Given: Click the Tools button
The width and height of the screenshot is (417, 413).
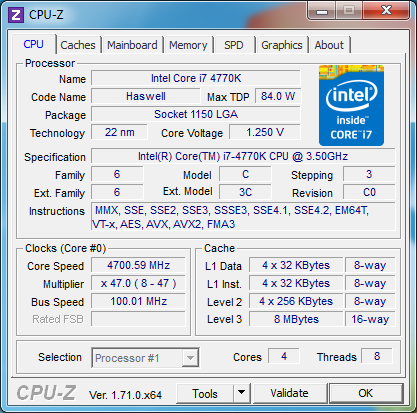Looking at the screenshot, I should click(x=205, y=393).
